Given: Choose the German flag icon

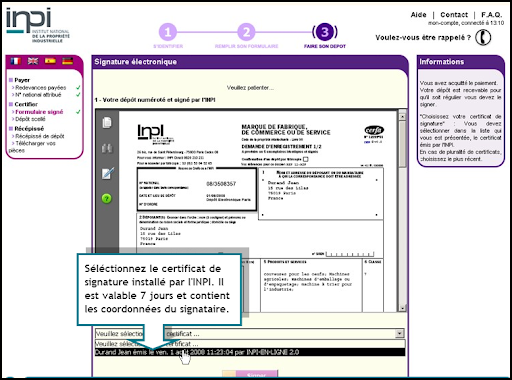Looking at the screenshot, I should point(68,61).
